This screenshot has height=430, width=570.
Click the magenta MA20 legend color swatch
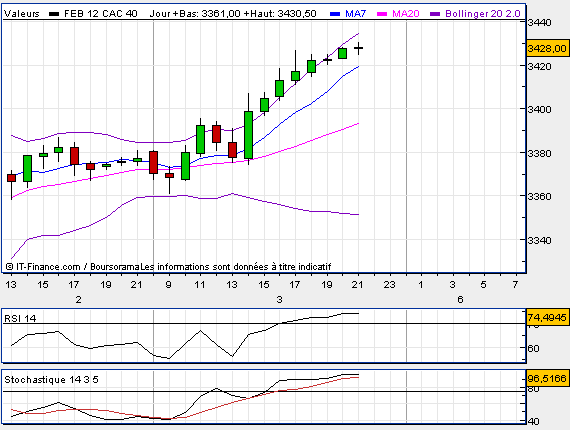(x=382, y=14)
